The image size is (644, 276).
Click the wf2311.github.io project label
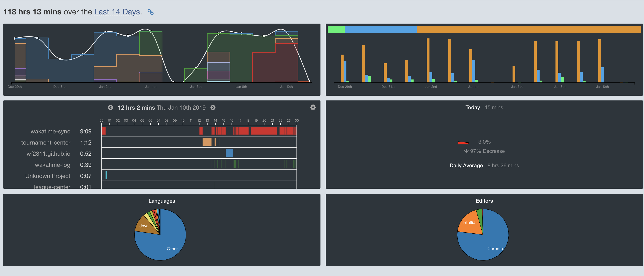[x=48, y=154]
